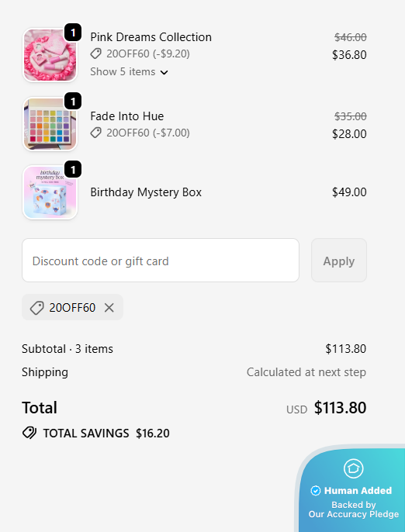The width and height of the screenshot is (405, 532).
Task: Click the chevron next to Show 5 items
Action: (164, 72)
